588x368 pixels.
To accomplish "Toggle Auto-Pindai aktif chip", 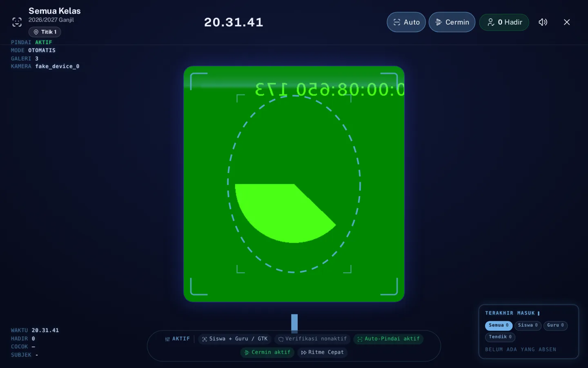I will click(388, 339).
